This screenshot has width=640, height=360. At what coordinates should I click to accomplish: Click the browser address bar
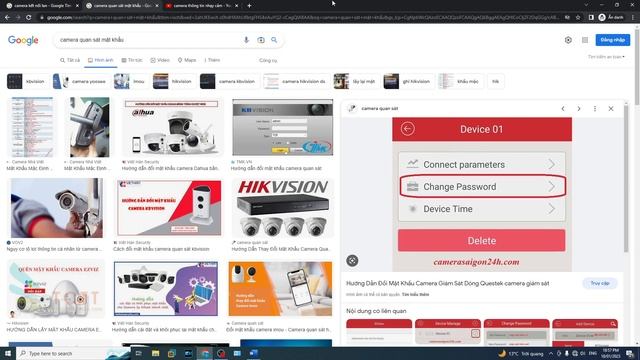(x=302, y=17)
